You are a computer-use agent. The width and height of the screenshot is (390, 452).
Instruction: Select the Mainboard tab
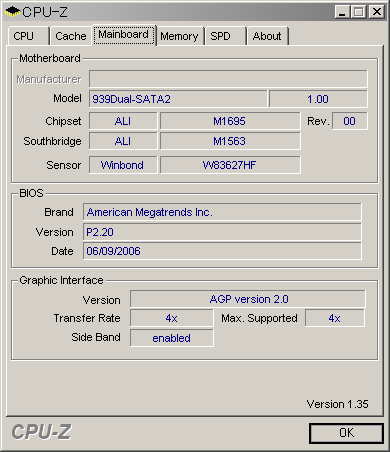click(x=124, y=35)
